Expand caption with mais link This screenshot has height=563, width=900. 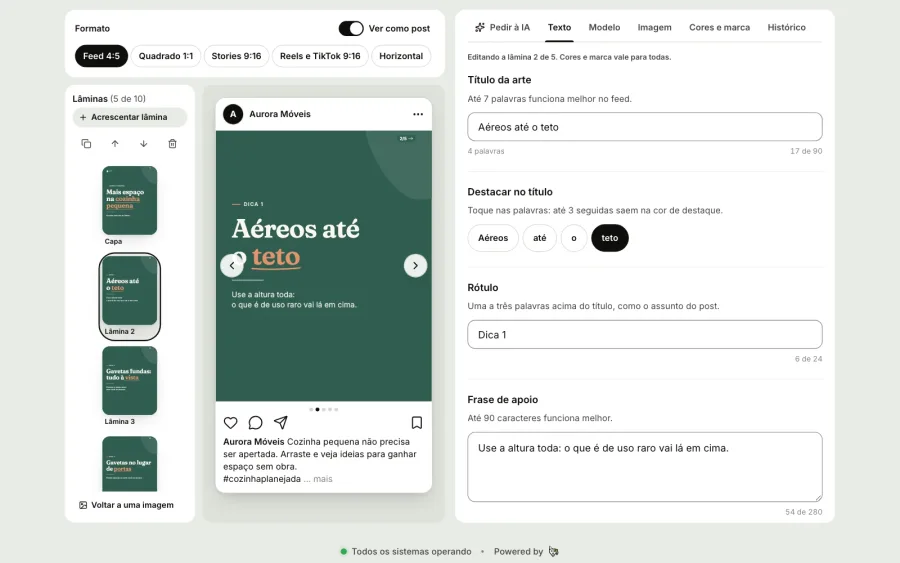(323, 479)
